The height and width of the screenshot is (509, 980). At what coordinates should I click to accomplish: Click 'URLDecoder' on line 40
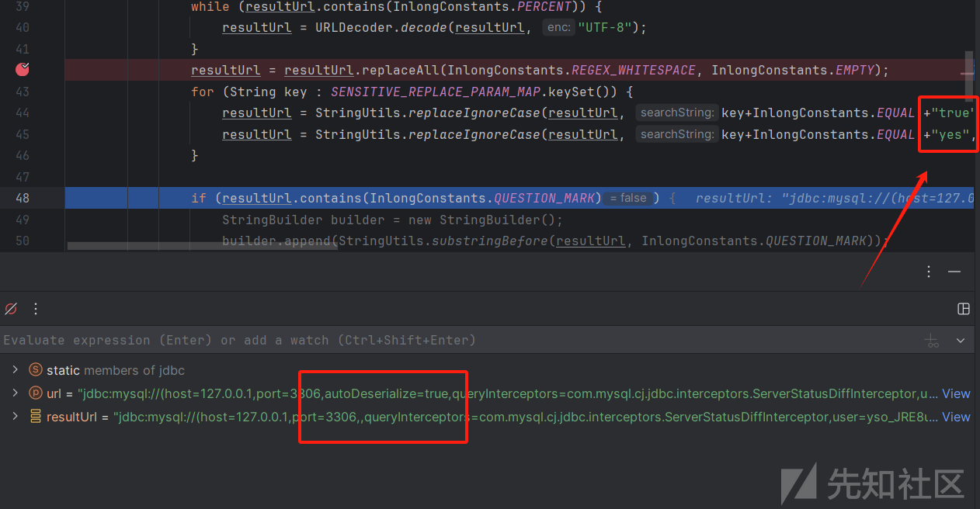tap(354, 27)
